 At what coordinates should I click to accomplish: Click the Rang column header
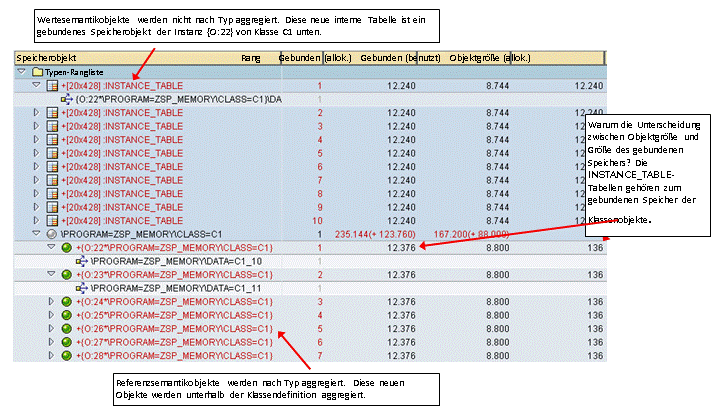click(251, 58)
